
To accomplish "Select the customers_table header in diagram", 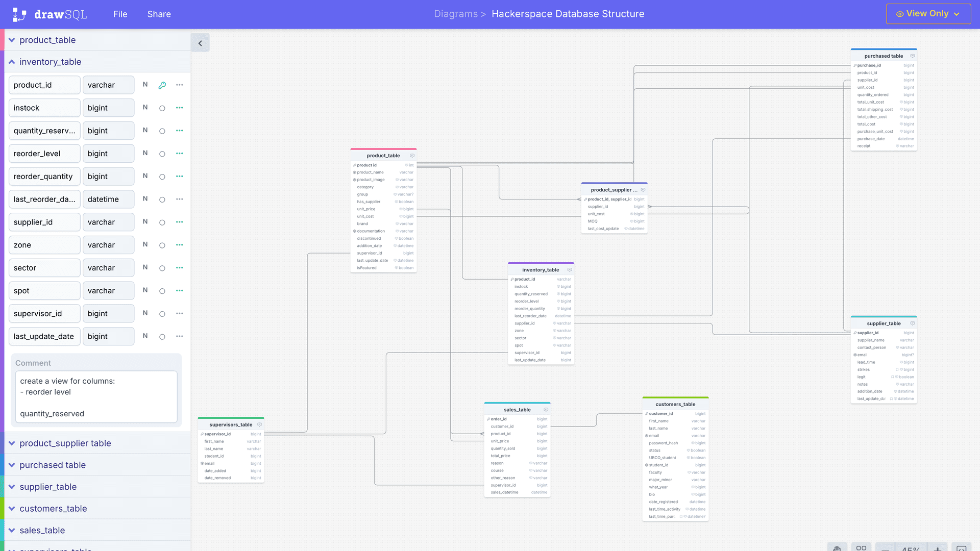I will 675,404.
